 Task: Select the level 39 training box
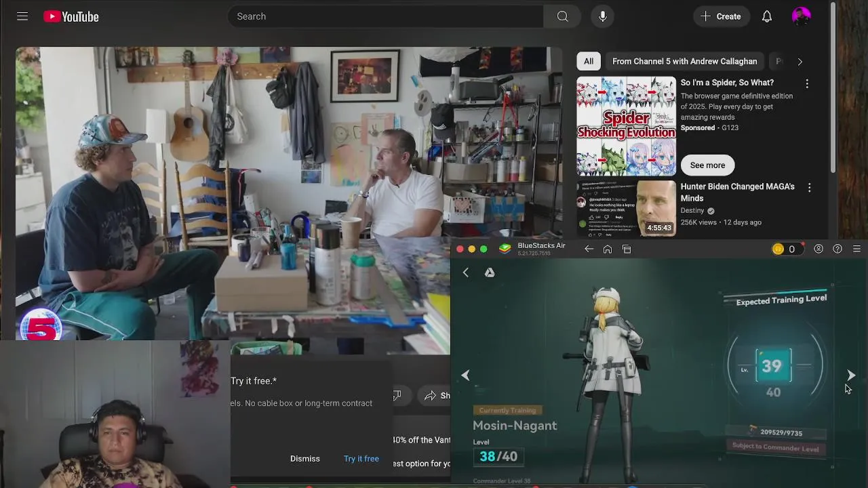(x=773, y=366)
